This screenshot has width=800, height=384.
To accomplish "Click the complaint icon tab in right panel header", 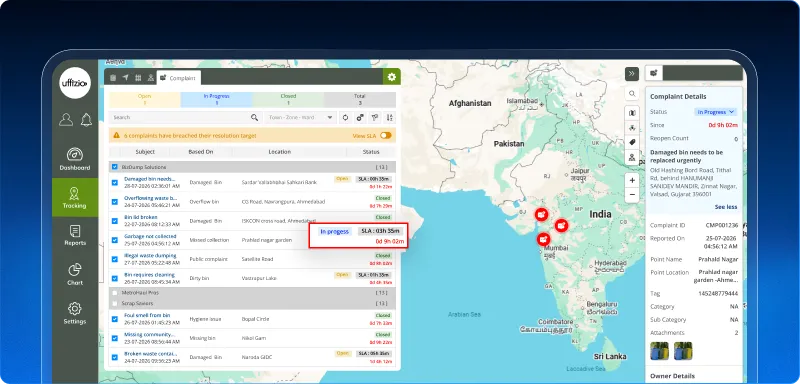I will click(654, 73).
